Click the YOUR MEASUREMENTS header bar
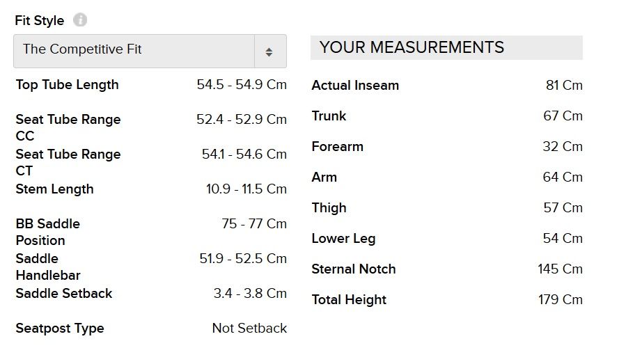 tap(446, 48)
